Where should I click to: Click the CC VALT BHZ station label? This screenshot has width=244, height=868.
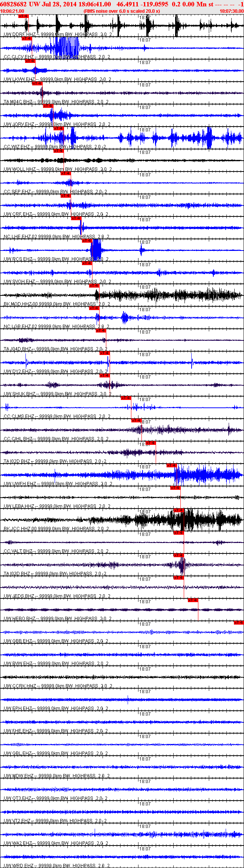click(x=18, y=551)
